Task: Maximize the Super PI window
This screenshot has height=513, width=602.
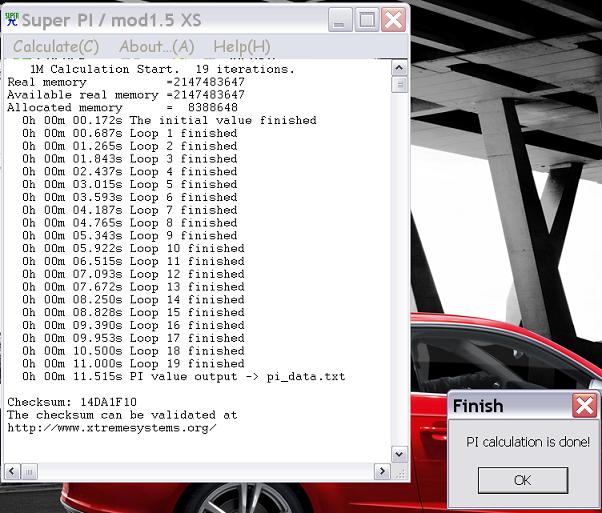Action: (366, 20)
